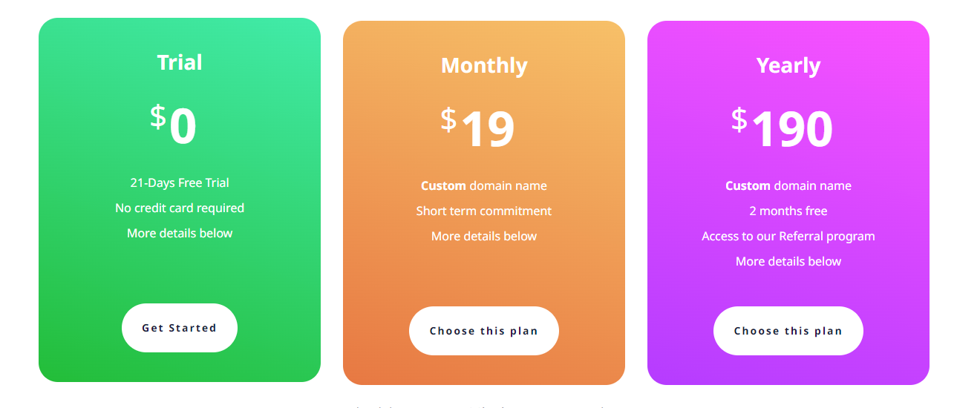The height and width of the screenshot is (408, 980).
Task: Click Custom domain name in the Monthly card
Action: point(484,186)
